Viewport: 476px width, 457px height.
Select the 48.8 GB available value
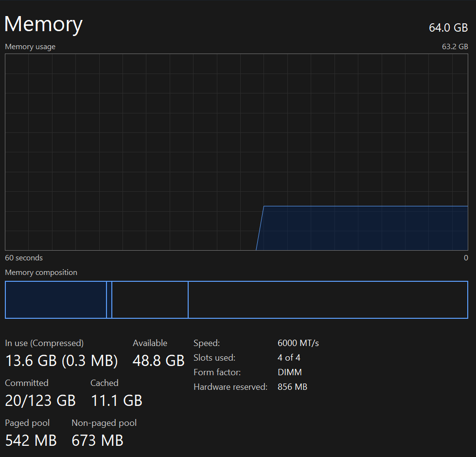[159, 361]
